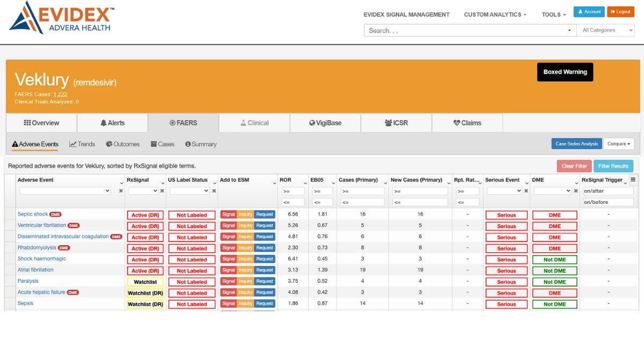Click the Trends chart sub-tab
644x337 pixels.
pos(82,144)
